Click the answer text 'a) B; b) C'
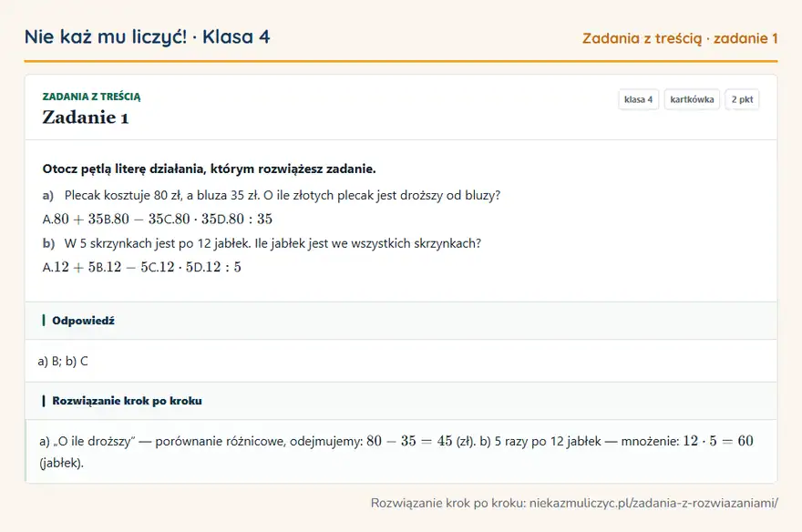 point(63,362)
